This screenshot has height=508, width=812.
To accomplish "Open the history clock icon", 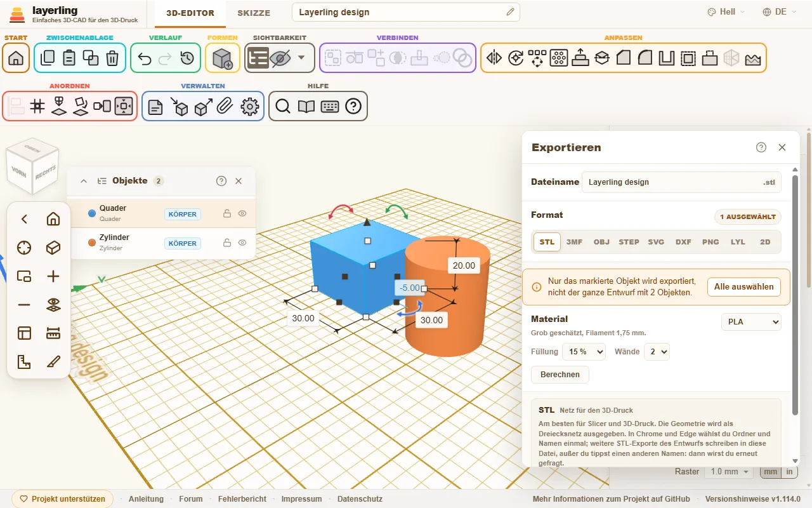I will (187, 58).
